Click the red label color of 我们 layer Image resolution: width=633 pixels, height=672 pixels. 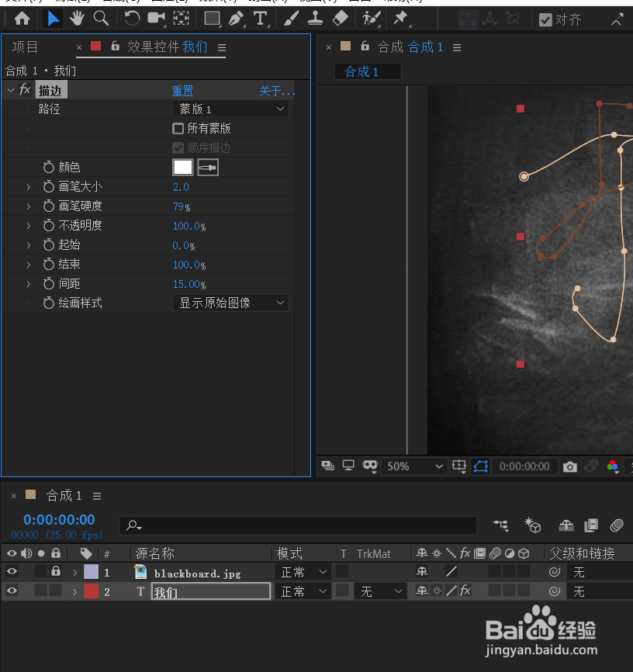91,591
